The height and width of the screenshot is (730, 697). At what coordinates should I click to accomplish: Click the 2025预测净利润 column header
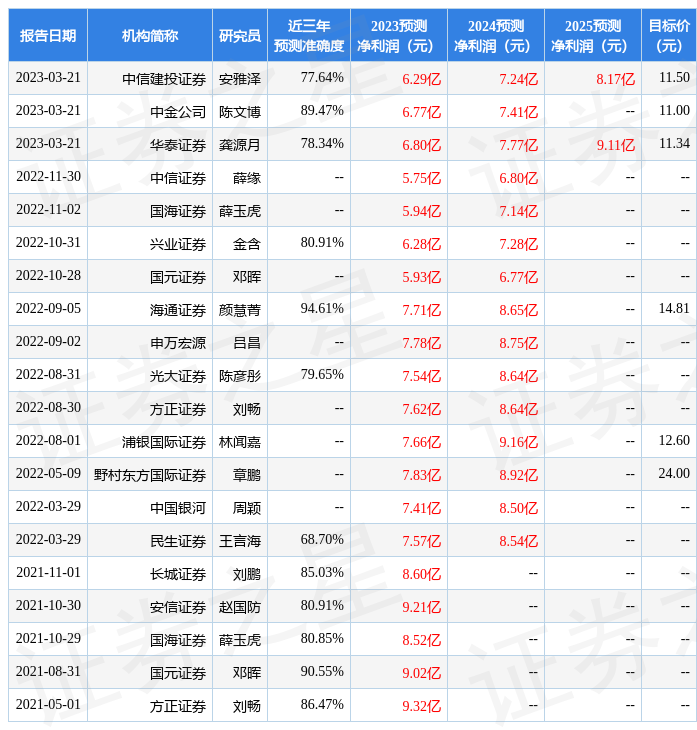593,35
